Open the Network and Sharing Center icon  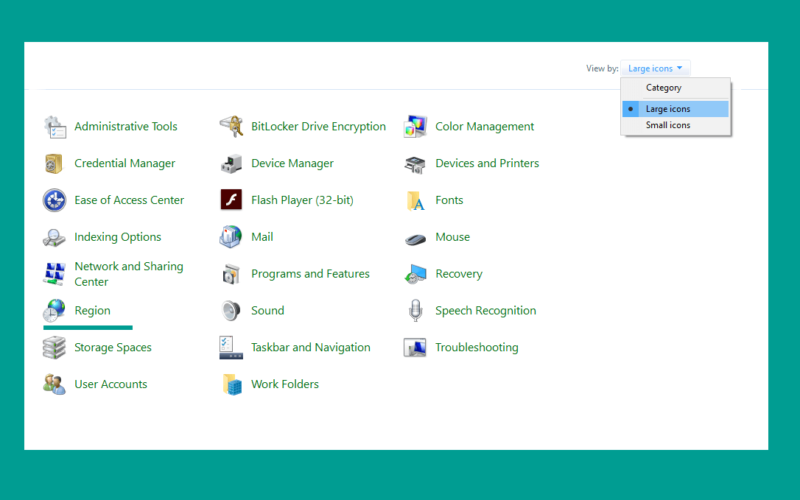[x=55, y=273]
